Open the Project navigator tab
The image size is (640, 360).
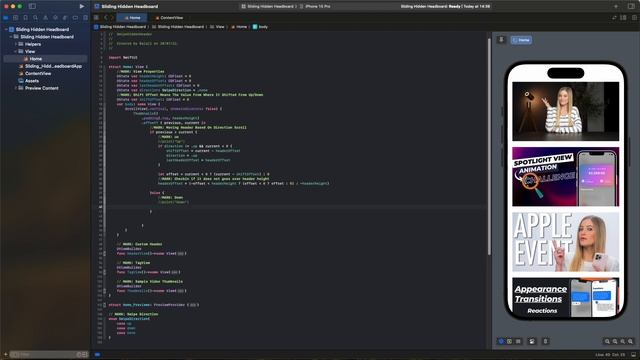(6, 18)
